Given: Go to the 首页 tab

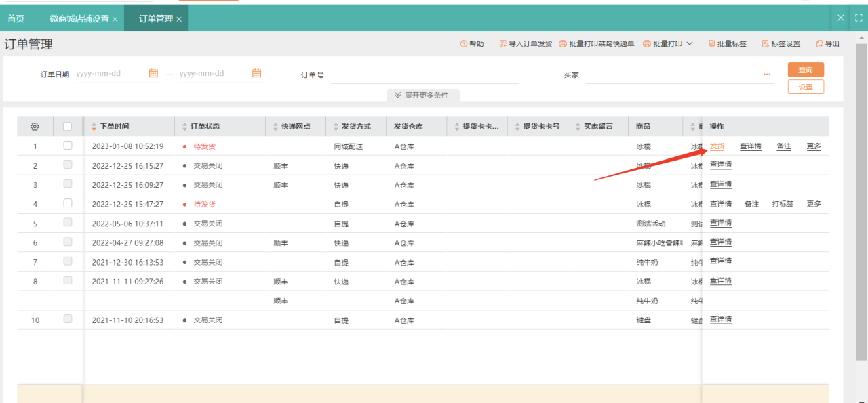Looking at the screenshot, I should [16, 19].
